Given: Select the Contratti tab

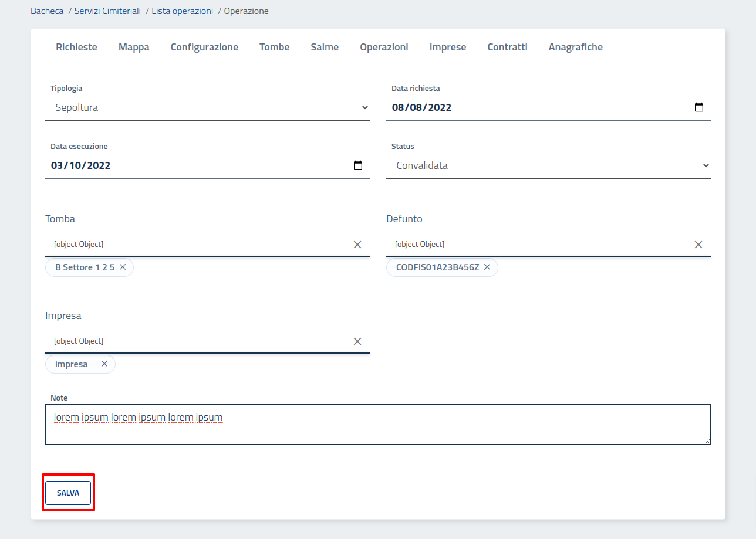Looking at the screenshot, I should coord(507,48).
